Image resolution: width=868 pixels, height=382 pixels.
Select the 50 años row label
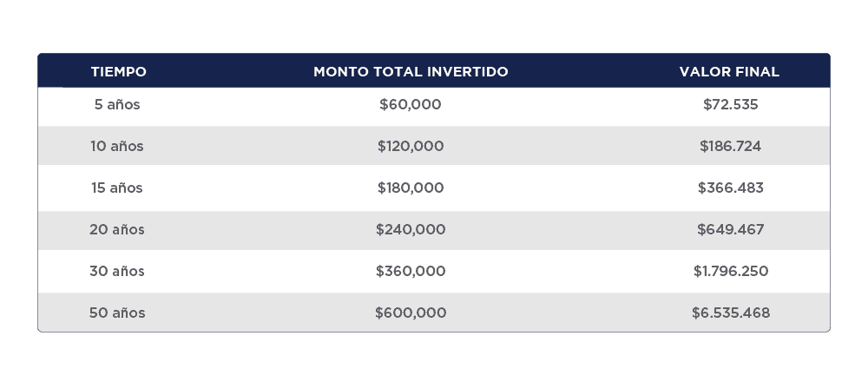tap(117, 313)
